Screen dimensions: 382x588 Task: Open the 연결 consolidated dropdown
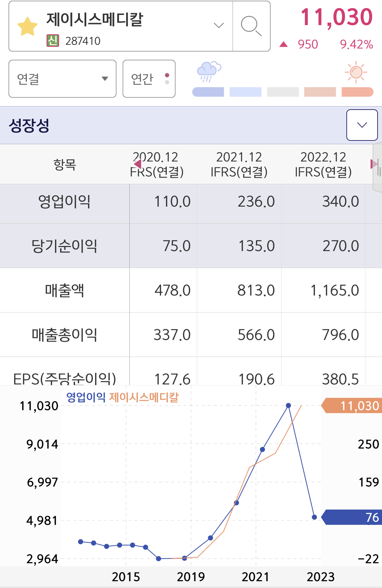62,79
